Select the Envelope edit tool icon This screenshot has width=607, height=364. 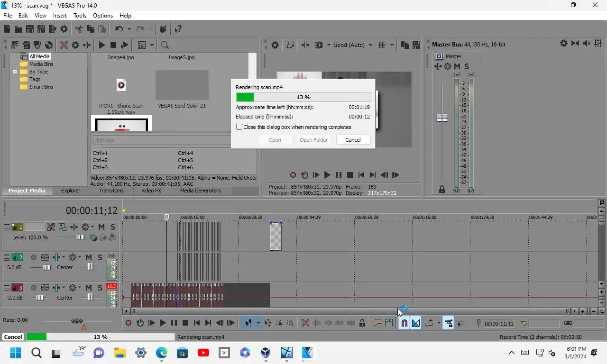click(x=267, y=323)
